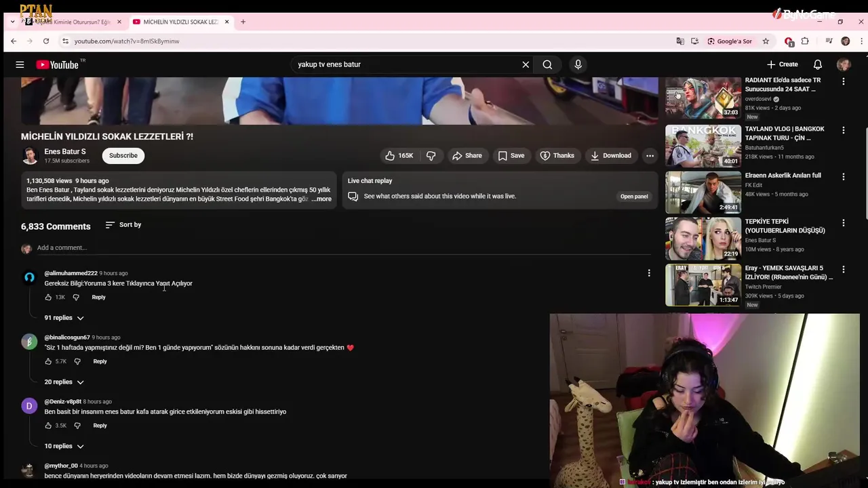The height and width of the screenshot is (488, 868).
Task: Open options for Elraenn Askerlik Anıları video
Action: 844,176
